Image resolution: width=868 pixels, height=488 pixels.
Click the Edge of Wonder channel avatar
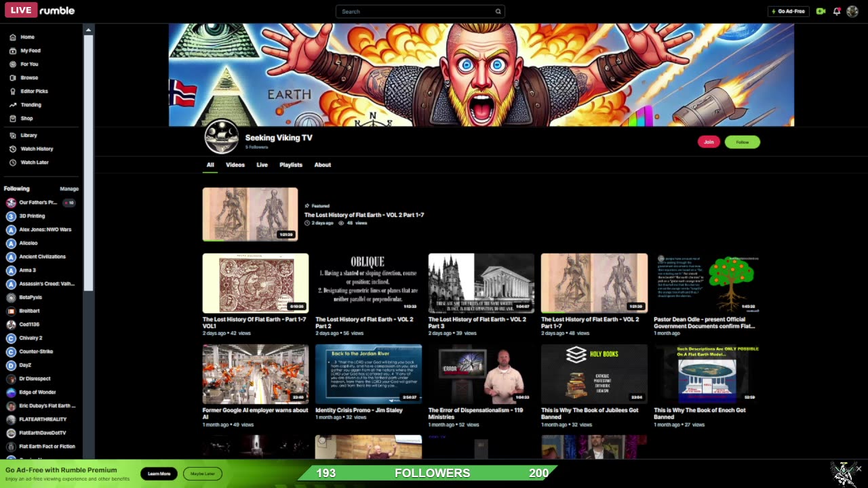tap(11, 392)
